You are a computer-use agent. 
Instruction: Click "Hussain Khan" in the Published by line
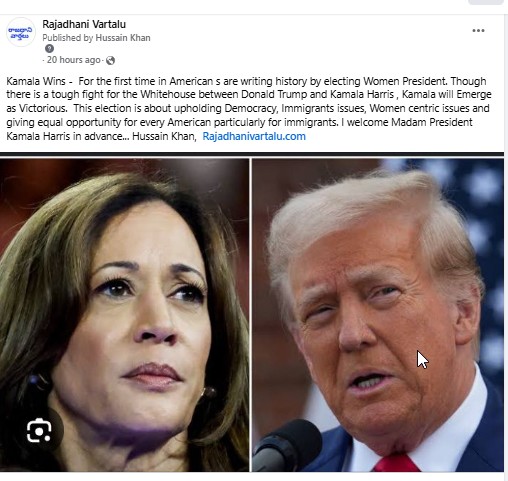(123, 38)
